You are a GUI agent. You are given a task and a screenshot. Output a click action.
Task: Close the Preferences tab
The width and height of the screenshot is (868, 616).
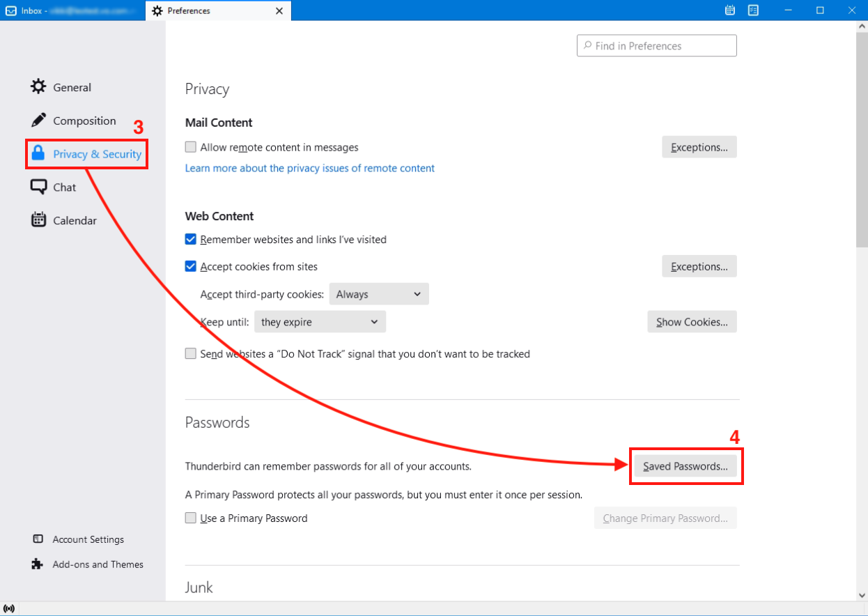[x=279, y=10]
